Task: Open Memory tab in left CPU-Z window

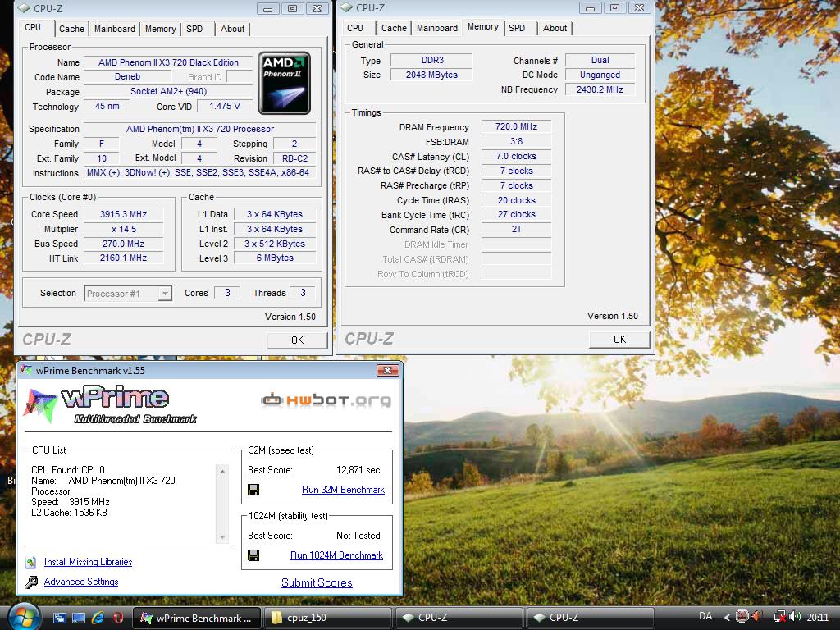Action: click(x=160, y=29)
